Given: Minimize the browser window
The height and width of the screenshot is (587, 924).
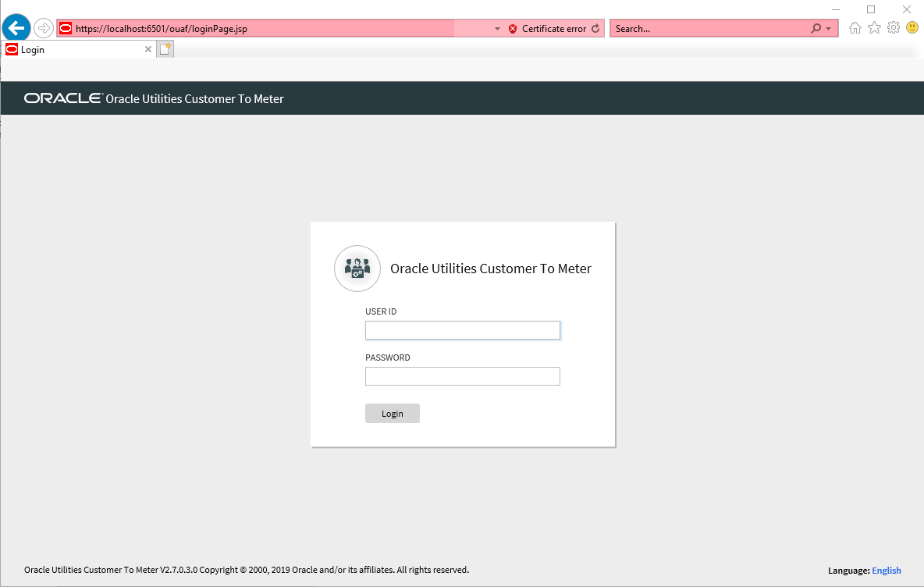Looking at the screenshot, I should coord(836,9).
